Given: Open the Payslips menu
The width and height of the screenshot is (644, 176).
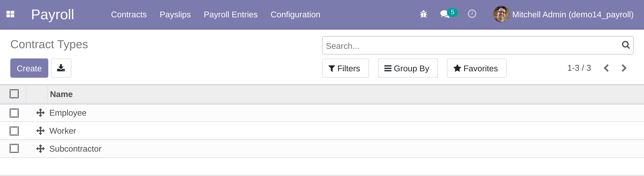Looking at the screenshot, I should tap(175, 15).
